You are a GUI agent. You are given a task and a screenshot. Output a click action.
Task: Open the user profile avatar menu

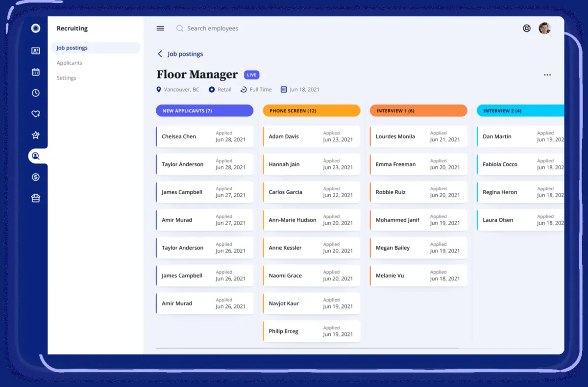tap(544, 28)
